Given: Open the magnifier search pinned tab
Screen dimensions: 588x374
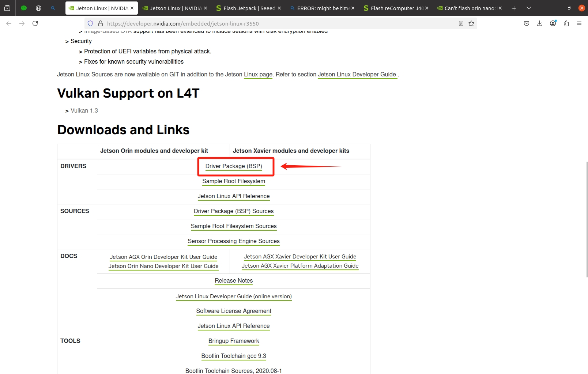Looking at the screenshot, I should pos(53,8).
